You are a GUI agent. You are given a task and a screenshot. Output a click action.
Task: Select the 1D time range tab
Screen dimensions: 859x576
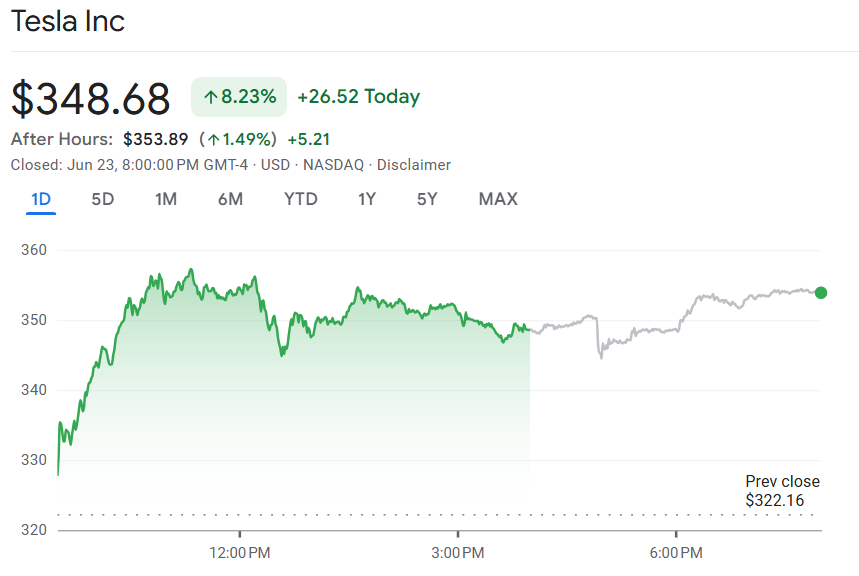[x=41, y=199]
